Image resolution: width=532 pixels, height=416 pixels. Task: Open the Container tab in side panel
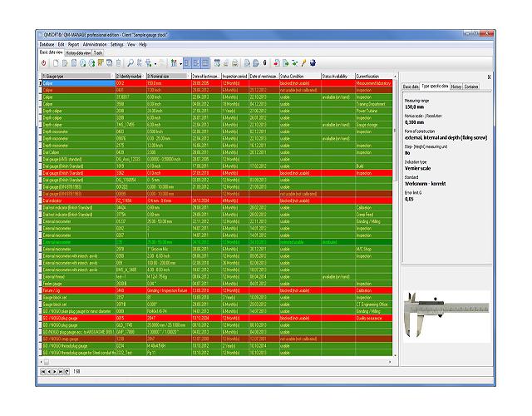point(471,87)
